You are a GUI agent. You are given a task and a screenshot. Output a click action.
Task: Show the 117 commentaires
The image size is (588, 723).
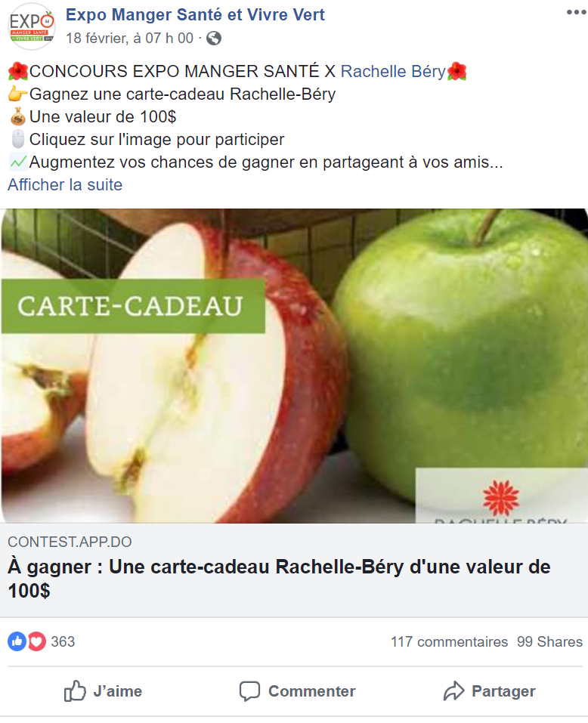[x=449, y=642]
